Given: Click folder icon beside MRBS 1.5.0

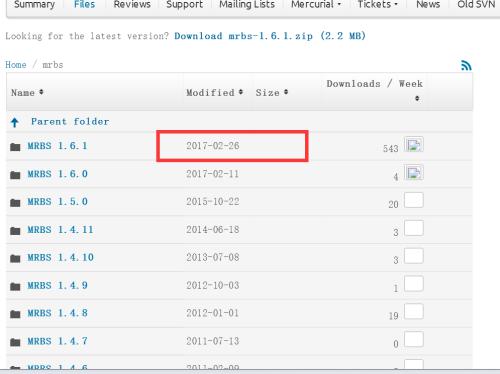Looking at the screenshot, I should click(15, 202).
